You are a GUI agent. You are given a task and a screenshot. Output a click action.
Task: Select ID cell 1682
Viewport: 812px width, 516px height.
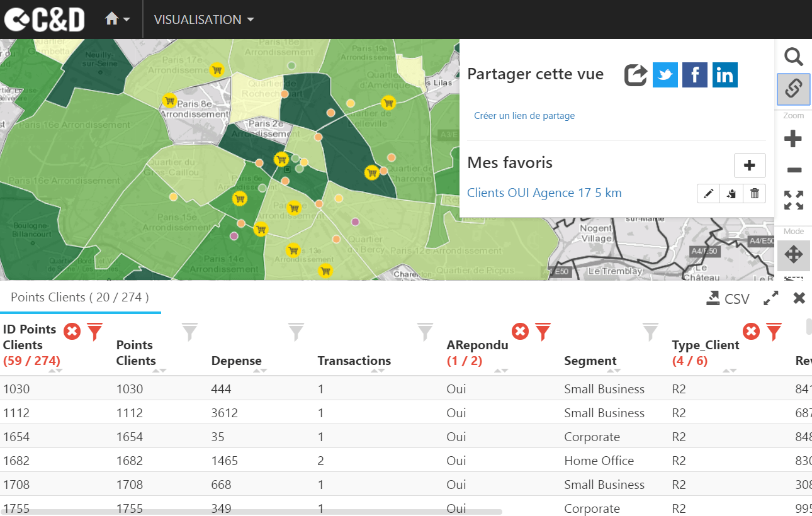tap(16, 461)
